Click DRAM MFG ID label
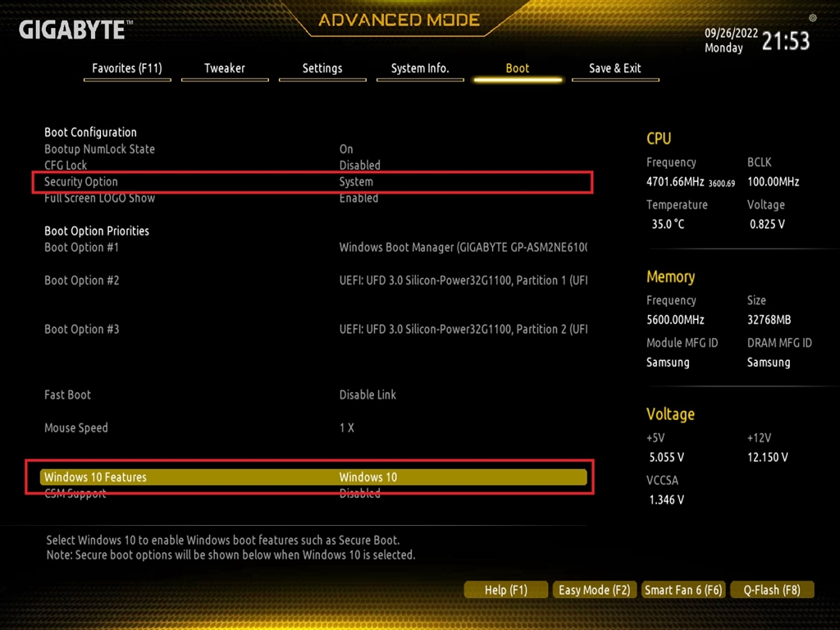This screenshot has height=630, width=840. tap(779, 343)
